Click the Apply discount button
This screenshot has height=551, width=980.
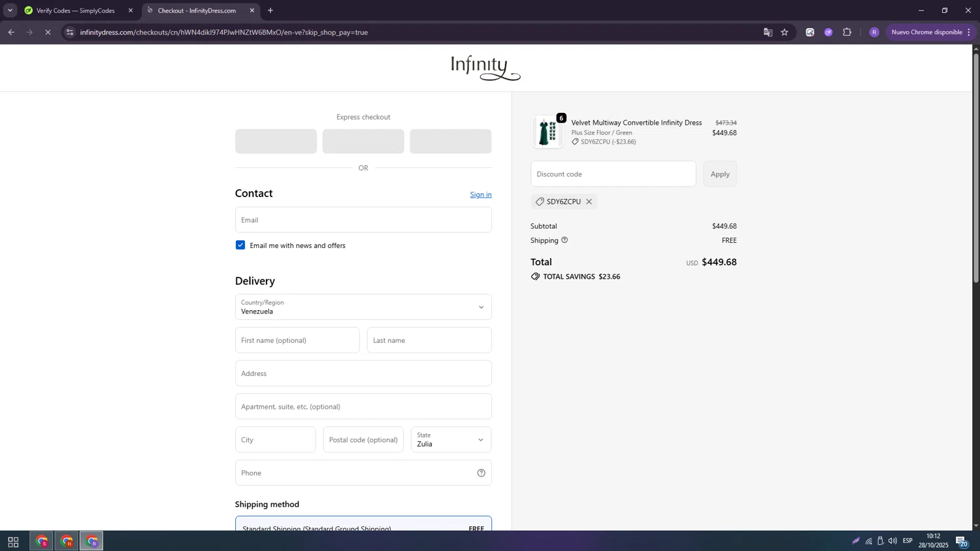click(720, 174)
